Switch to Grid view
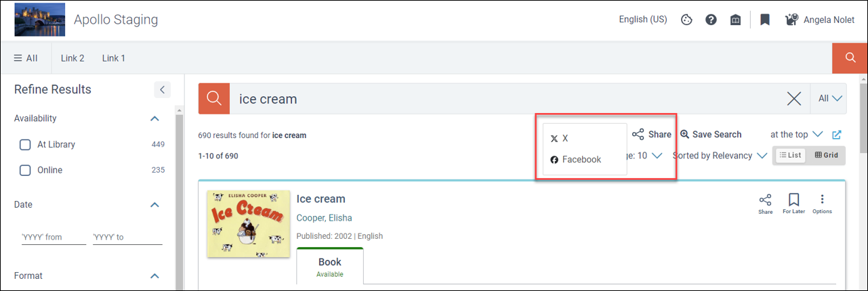 [x=826, y=155]
